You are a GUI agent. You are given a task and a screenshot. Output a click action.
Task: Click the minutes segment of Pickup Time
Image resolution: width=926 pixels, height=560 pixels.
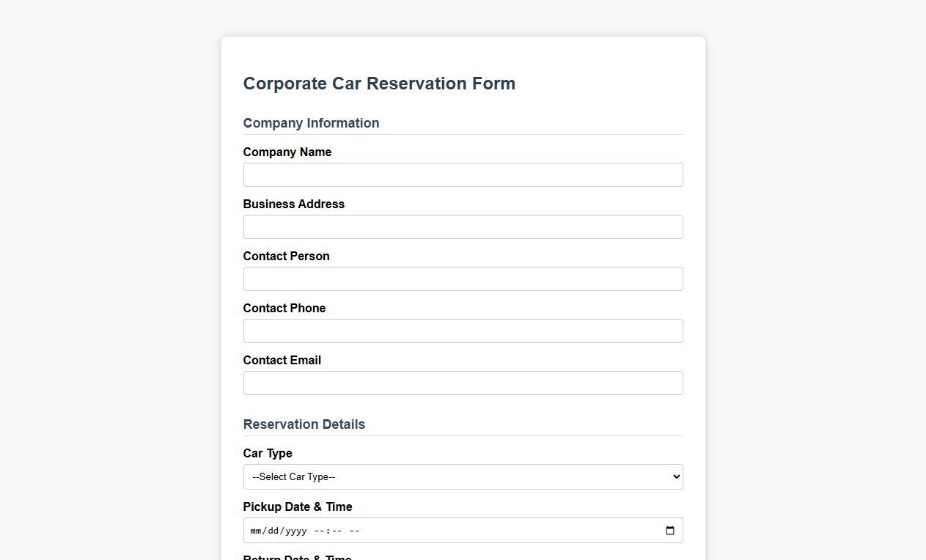335,530
